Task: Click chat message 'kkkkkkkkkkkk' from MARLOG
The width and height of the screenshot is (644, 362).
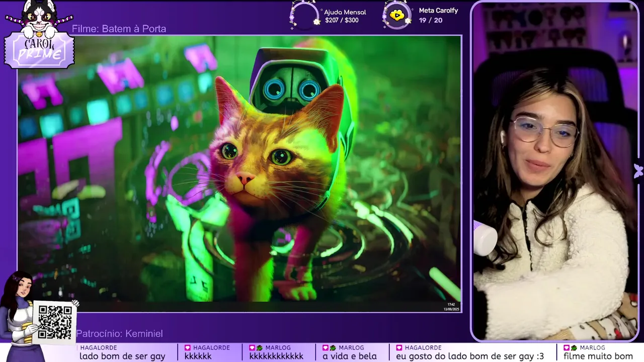Action: click(276, 356)
